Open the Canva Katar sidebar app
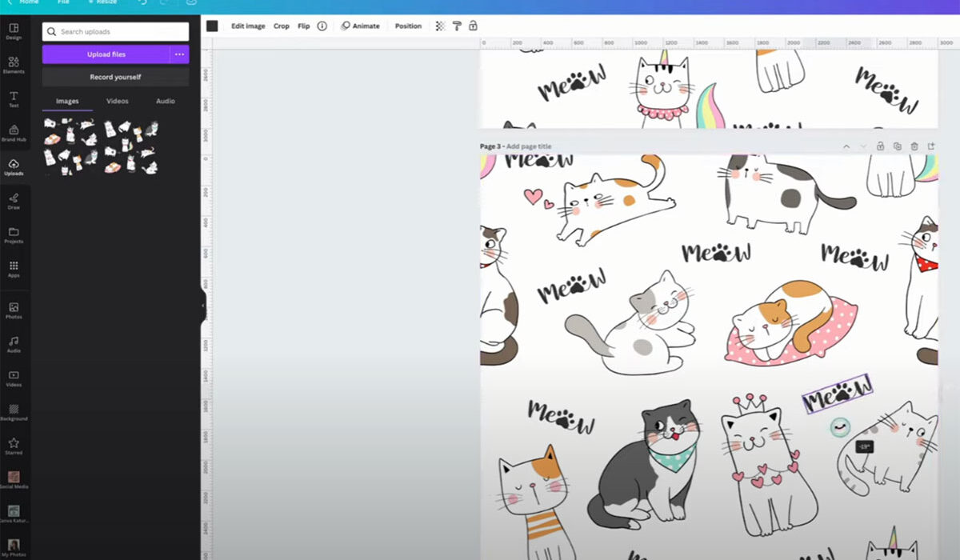Viewport: 960px width, 560px height. click(x=14, y=514)
